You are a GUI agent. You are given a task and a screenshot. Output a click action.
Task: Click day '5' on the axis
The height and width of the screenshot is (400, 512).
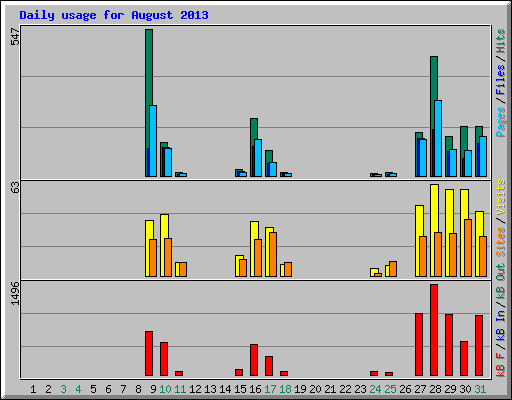[93, 389]
